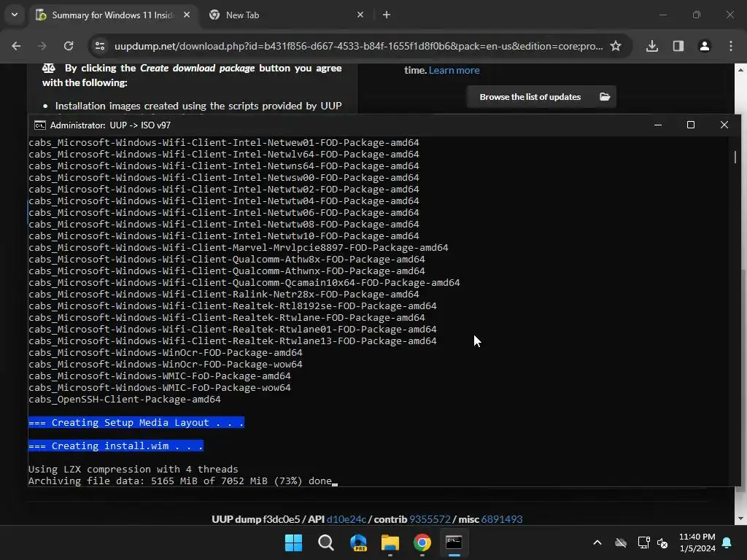Viewport: 747px width, 560px height.
Task: Switch to Command Prompt in taskbar
Action: [x=454, y=542]
